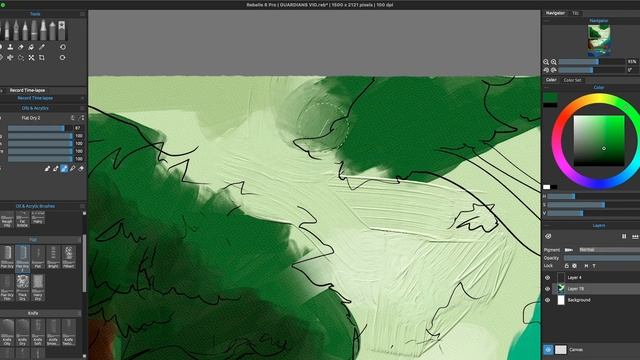
Task: Hide Layer 78 visibility eye
Action: click(x=547, y=289)
